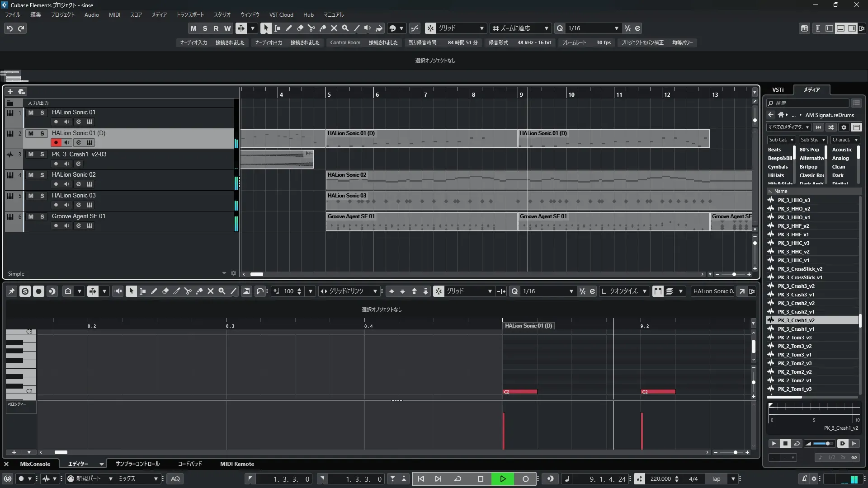Enable Solo Editor in key editor toolbar
The width and height of the screenshot is (868, 488).
(25, 291)
